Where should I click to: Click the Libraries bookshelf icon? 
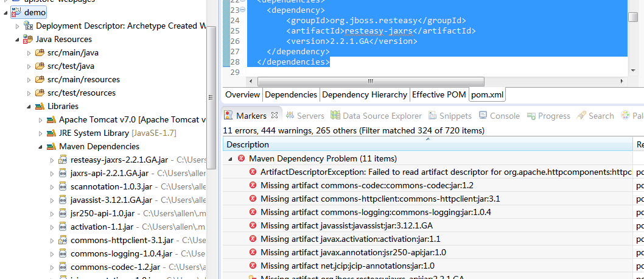click(40, 106)
